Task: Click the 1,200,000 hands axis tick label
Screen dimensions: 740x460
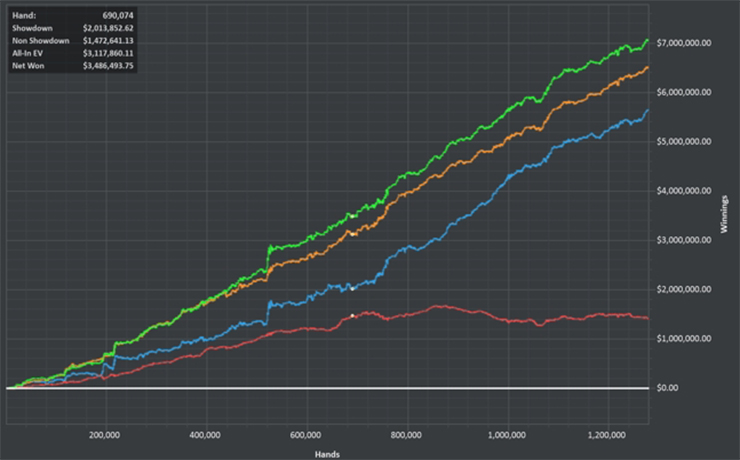Action: pyautogui.click(x=607, y=435)
